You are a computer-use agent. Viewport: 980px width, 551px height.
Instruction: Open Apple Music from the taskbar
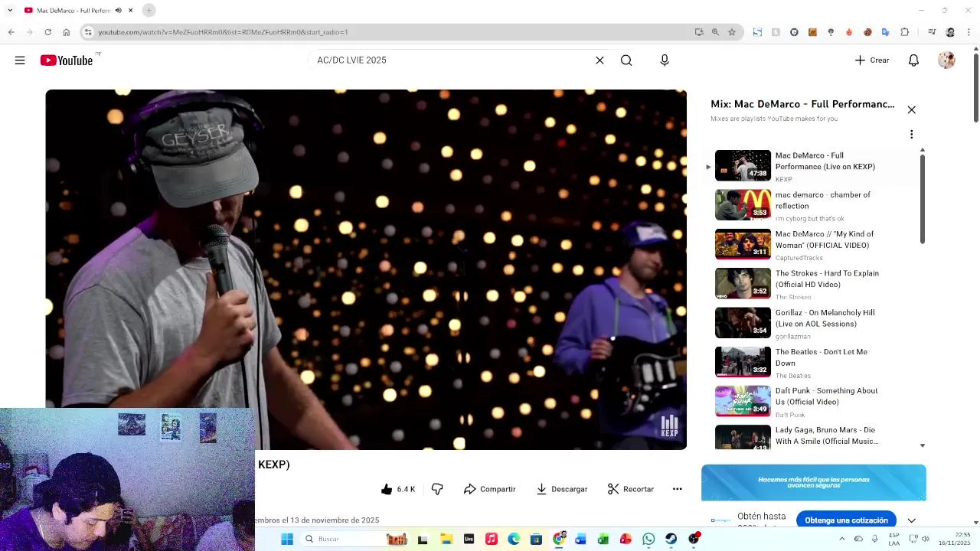tap(492, 539)
